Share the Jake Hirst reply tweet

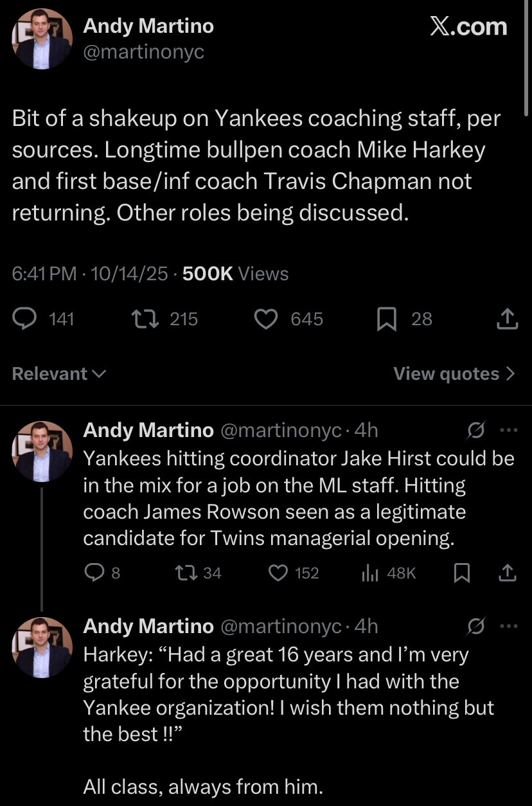click(x=508, y=573)
